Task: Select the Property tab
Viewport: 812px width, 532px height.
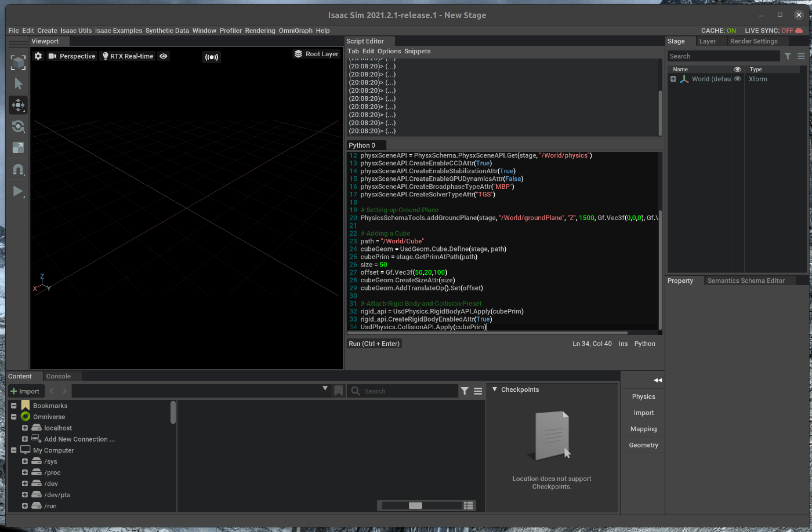Action: click(x=680, y=280)
